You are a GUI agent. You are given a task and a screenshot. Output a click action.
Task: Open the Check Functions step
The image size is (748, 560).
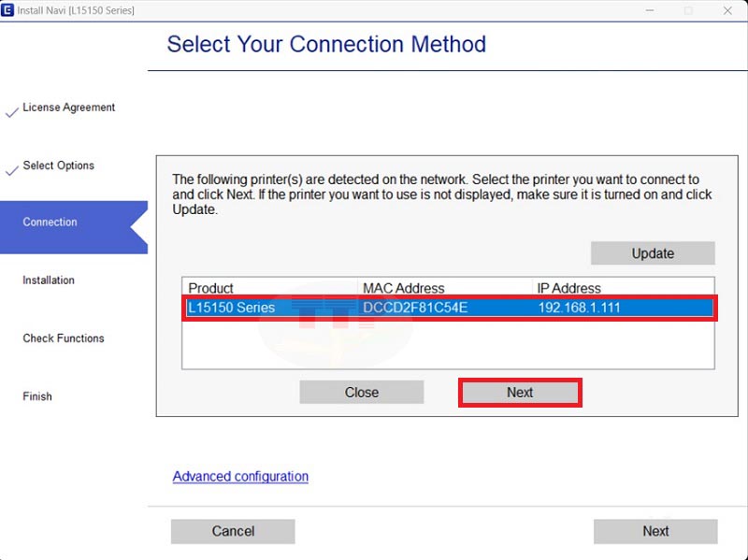point(64,338)
